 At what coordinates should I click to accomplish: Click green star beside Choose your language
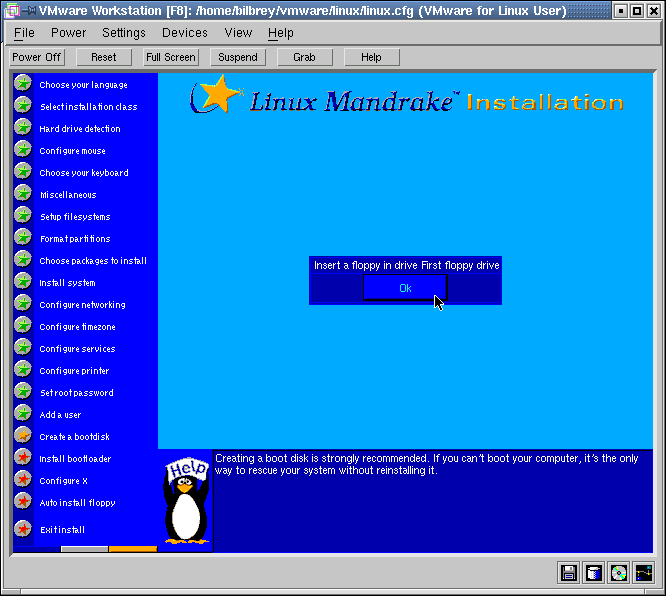(x=23, y=84)
